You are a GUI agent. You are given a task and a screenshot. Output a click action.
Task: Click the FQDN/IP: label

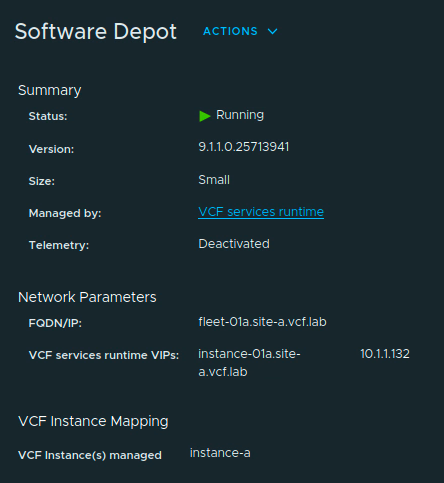point(55,323)
